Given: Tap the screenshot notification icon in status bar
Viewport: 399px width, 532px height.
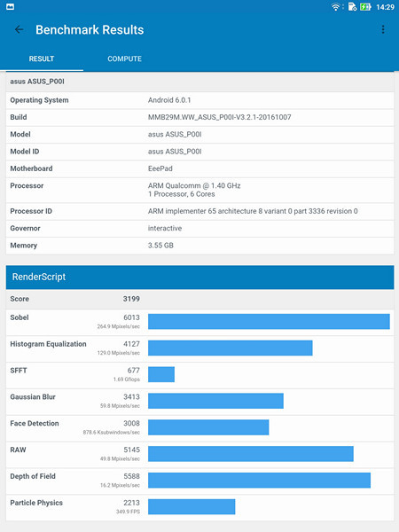Looking at the screenshot, I should coord(10,7).
